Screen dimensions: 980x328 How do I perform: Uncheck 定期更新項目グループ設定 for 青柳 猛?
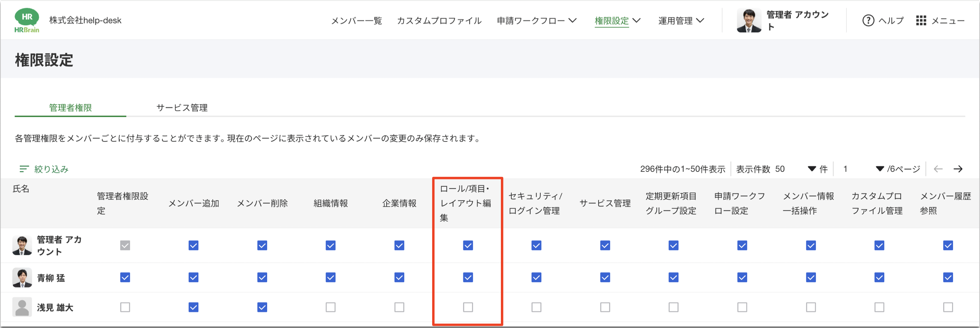click(673, 277)
